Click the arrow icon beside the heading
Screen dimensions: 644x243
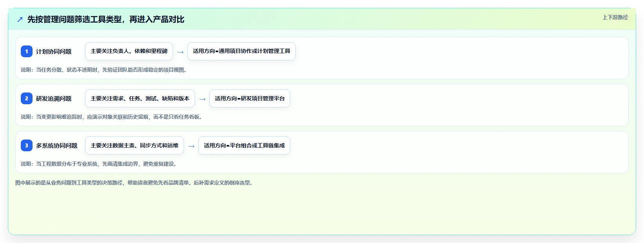pyautogui.click(x=20, y=19)
